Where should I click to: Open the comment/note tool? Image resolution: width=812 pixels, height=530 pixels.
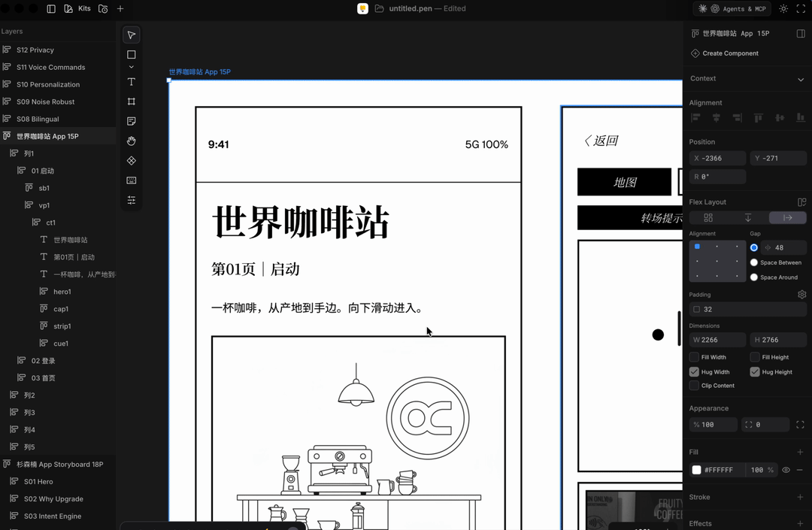(x=131, y=120)
